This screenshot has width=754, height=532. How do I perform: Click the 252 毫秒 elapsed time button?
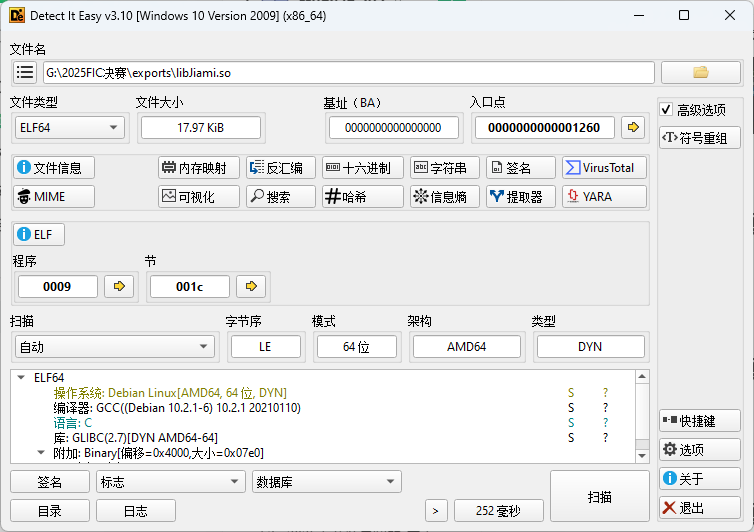(x=499, y=510)
